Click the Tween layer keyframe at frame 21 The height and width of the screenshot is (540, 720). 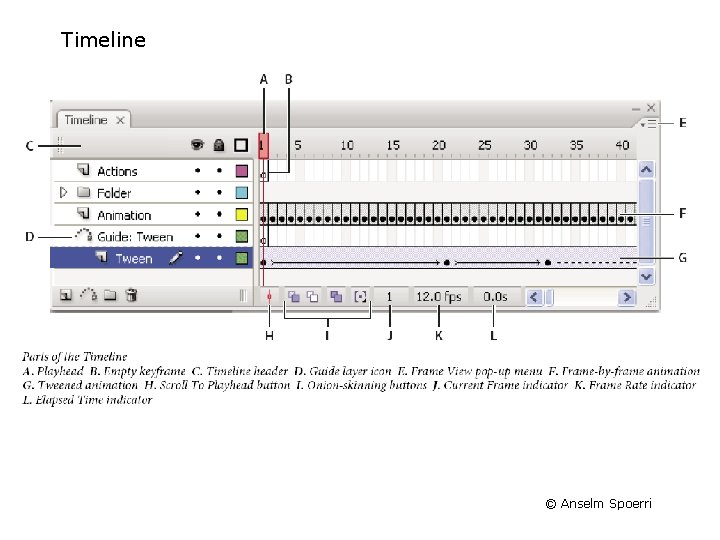point(447,263)
